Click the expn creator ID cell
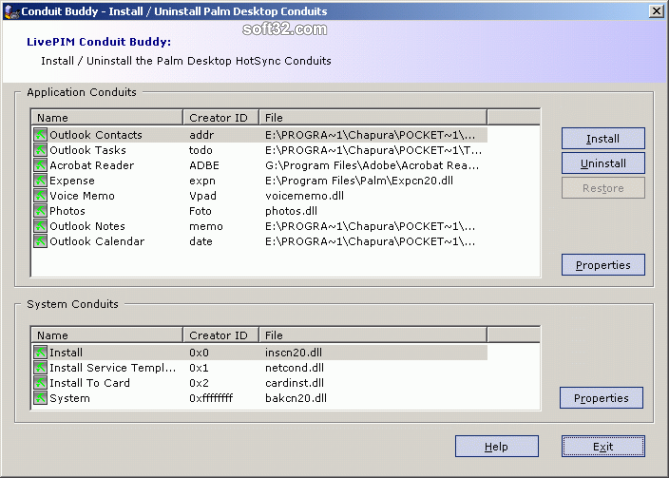 tap(202, 181)
